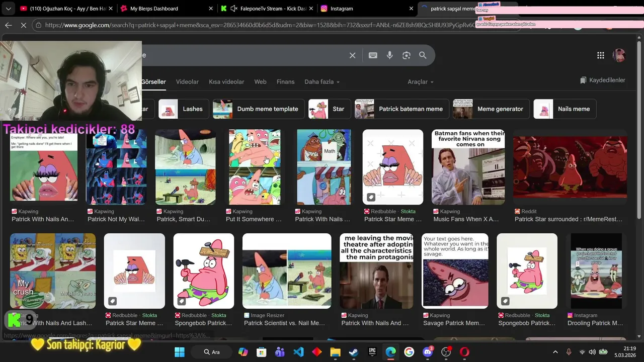The height and width of the screenshot is (362, 644).
Task: Filter by the Nails meme chip
Action: pyautogui.click(x=565, y=109)
